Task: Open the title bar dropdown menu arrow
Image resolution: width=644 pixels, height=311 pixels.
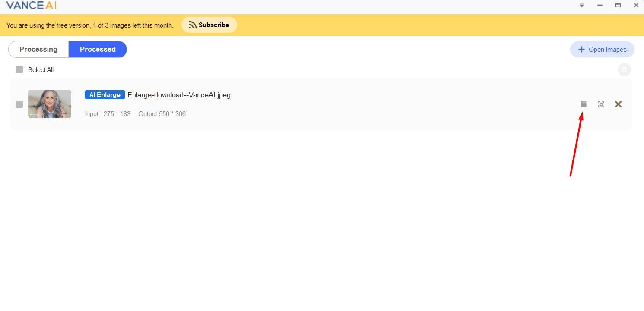Action: tap(582, 5)
